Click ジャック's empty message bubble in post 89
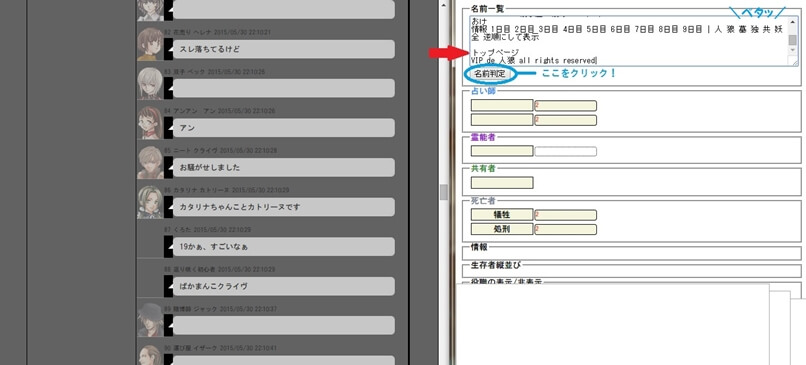The image size is (806, 365). point(284,325)
